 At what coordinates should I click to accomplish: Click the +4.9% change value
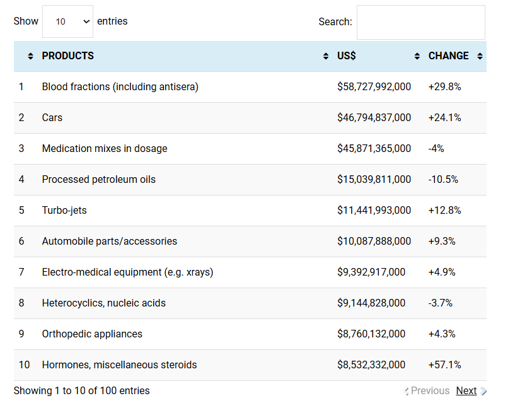[x=442, y=272]
